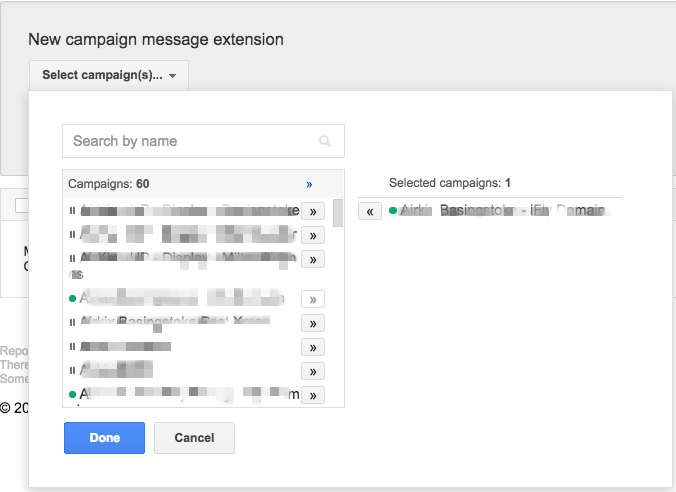The width and height of the screenshot is (676, 492).
Task: Remove selected campaign with the « button
Action: [369, 211]
